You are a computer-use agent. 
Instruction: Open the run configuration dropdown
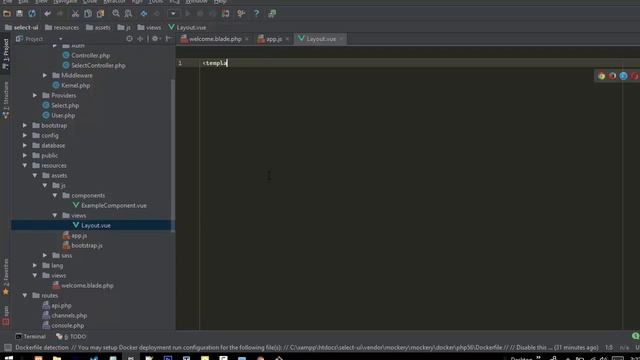[173, 13]
